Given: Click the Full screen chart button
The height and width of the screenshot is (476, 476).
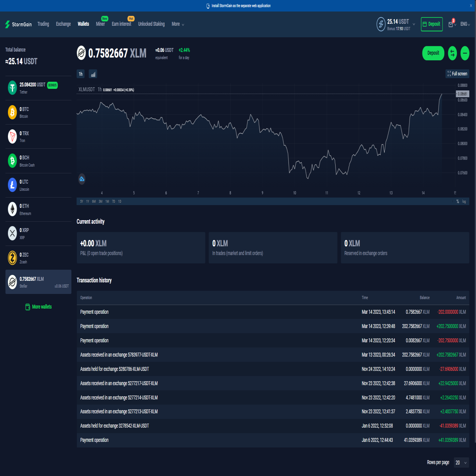Looking at the screenshot, I should coord(457,74).
